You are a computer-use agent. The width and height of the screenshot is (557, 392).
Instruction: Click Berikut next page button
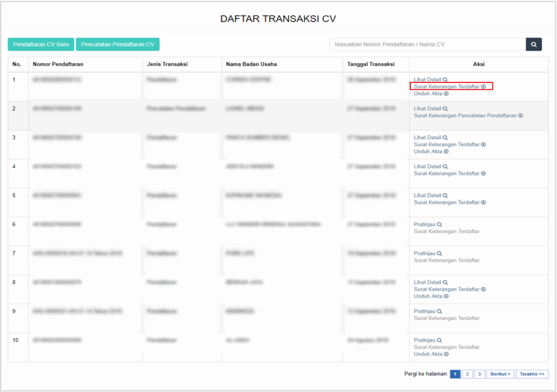500,374
